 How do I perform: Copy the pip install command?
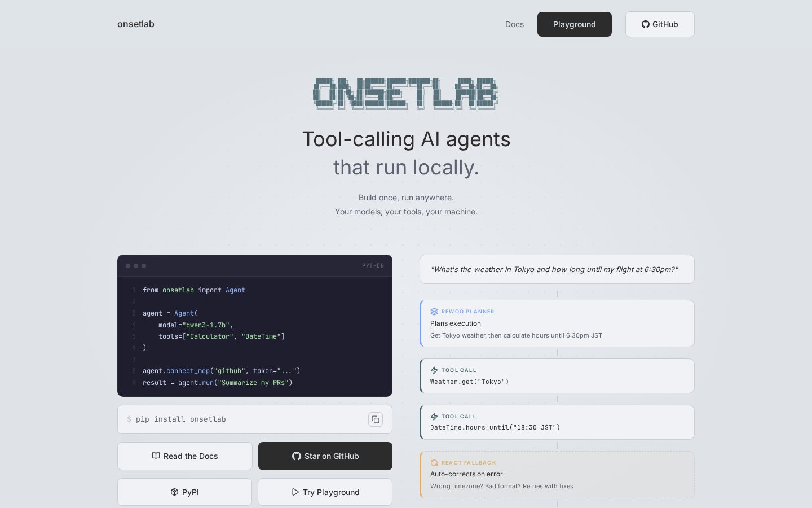[376, 419]
